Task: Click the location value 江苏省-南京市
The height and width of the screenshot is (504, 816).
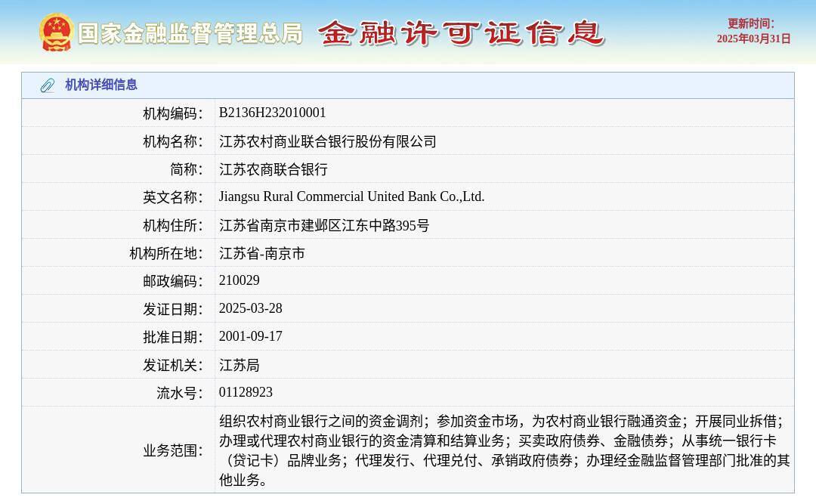Action: pos(262,253)
